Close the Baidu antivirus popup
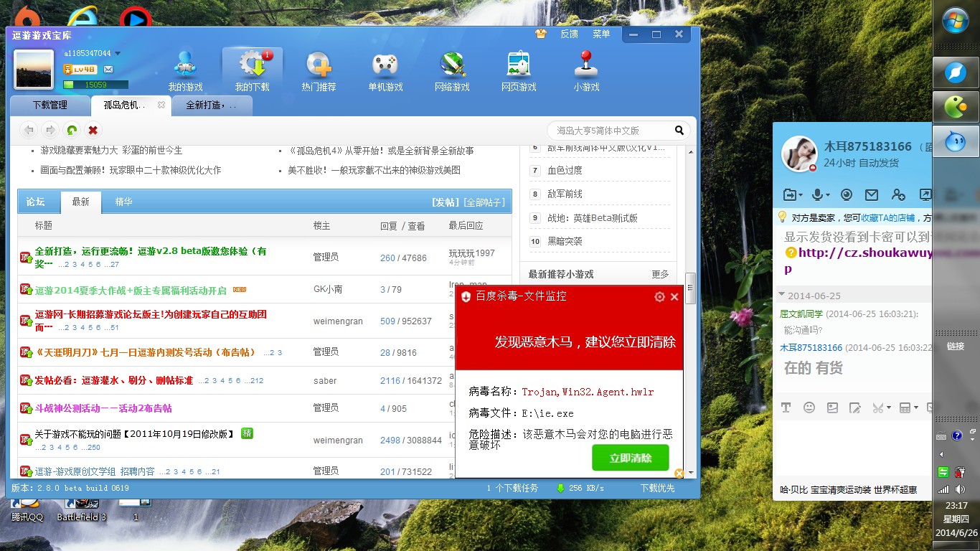Viewport: 980px width, 551px height. tap(674, 296)
